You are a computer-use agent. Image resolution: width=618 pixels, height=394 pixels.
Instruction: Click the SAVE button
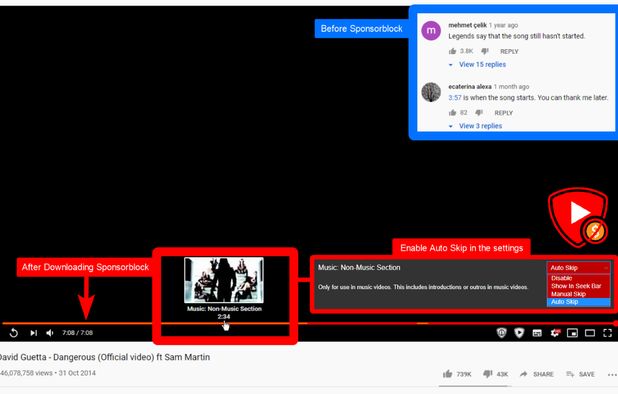[x=580, y=374]
